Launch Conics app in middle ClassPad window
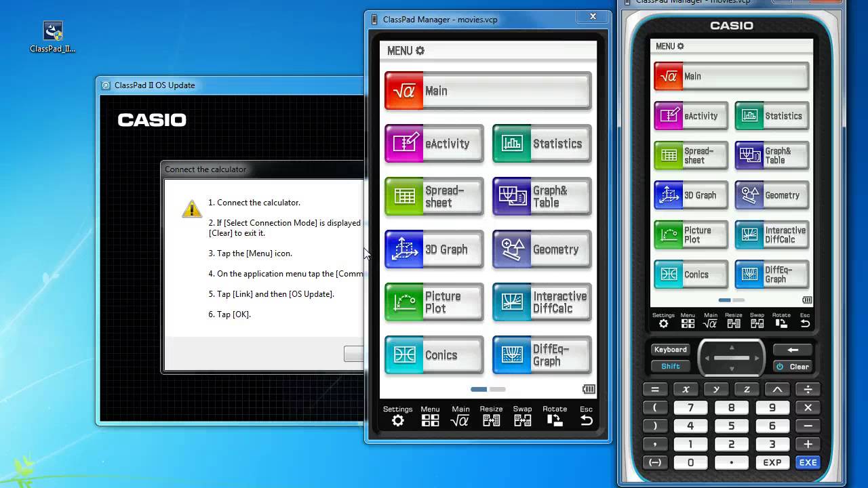Viewport: 868px width, 488px height. [x=434, y=355]
